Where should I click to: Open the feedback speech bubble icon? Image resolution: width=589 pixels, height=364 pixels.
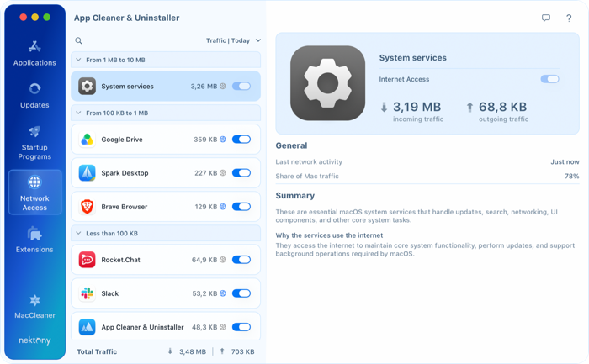(x=546, y=18)
